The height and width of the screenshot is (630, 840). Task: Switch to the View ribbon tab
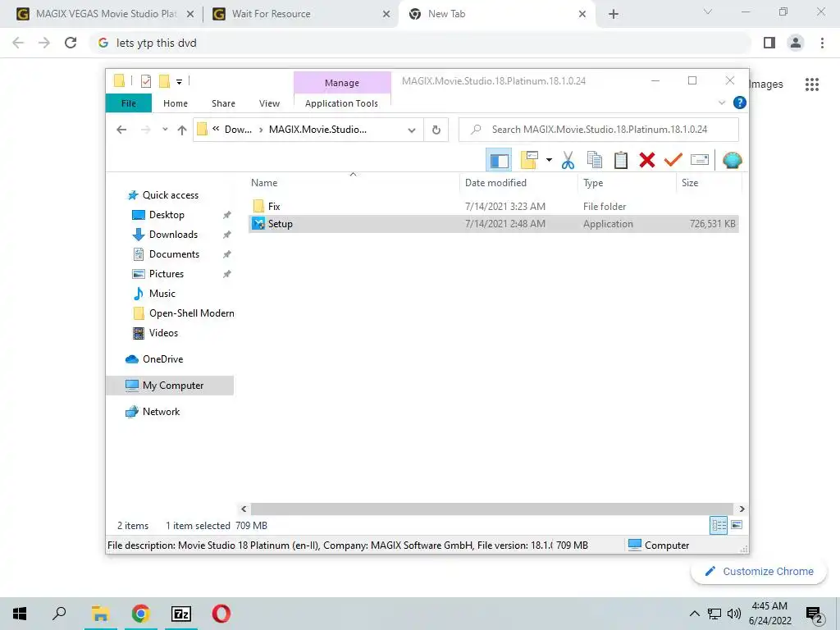tap(269, 103)
